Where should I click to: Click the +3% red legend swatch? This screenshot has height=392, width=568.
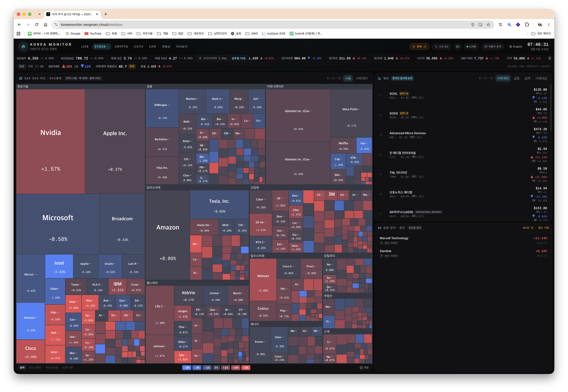click(x=246, y=368)
